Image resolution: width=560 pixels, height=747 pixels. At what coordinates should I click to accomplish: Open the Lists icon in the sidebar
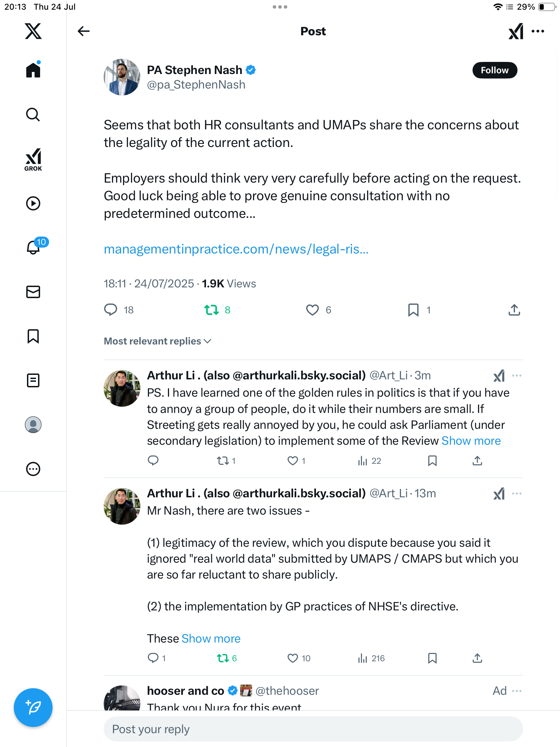click(33, 380)
